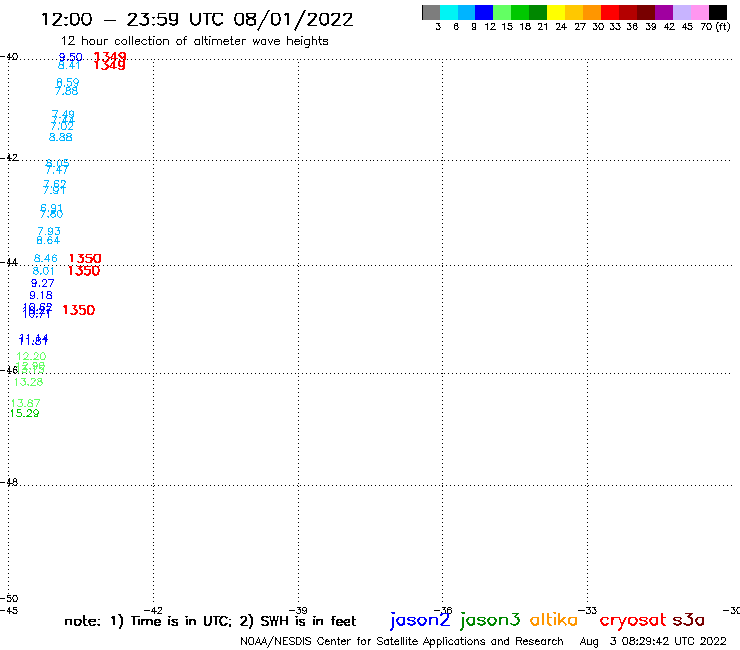Viewport: 740px width, 650px height.
Task: Select the '33' value in the color scale labels
Action: 614,27
